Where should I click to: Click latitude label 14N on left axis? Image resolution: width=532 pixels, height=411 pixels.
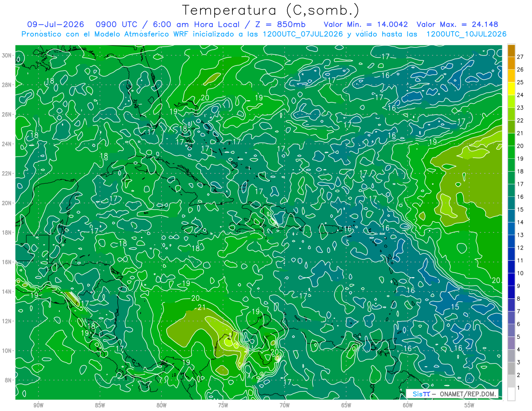(7, 291)
